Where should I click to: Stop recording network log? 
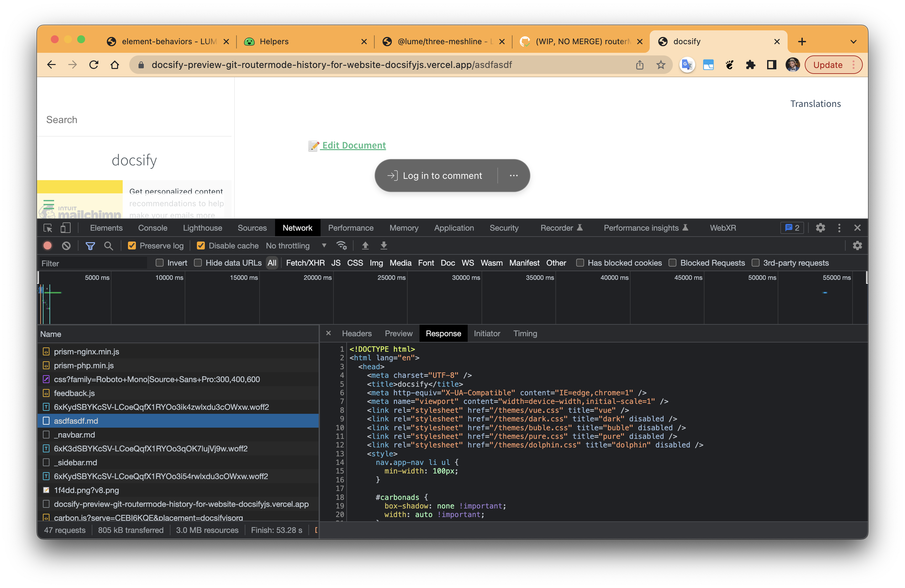(x=47, y=246)
